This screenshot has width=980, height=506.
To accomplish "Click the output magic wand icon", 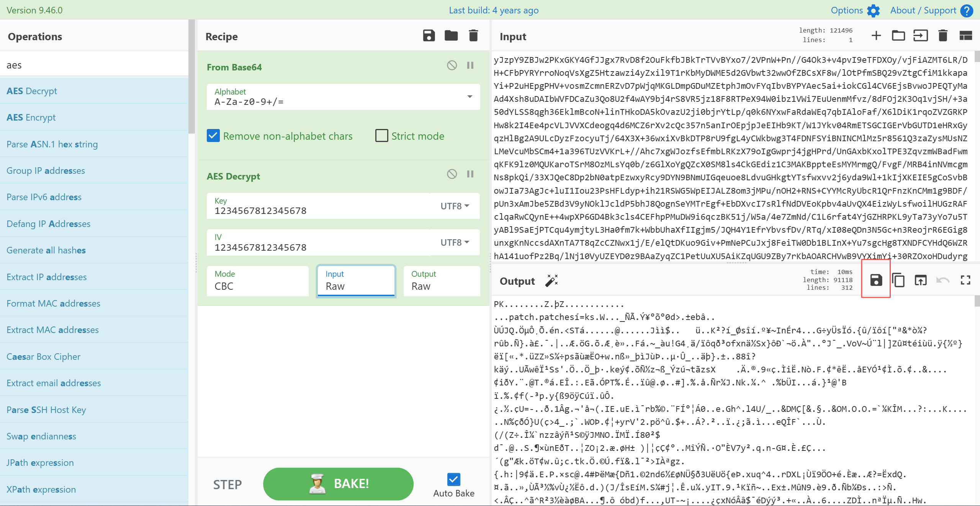I will [x=551, y=281].
